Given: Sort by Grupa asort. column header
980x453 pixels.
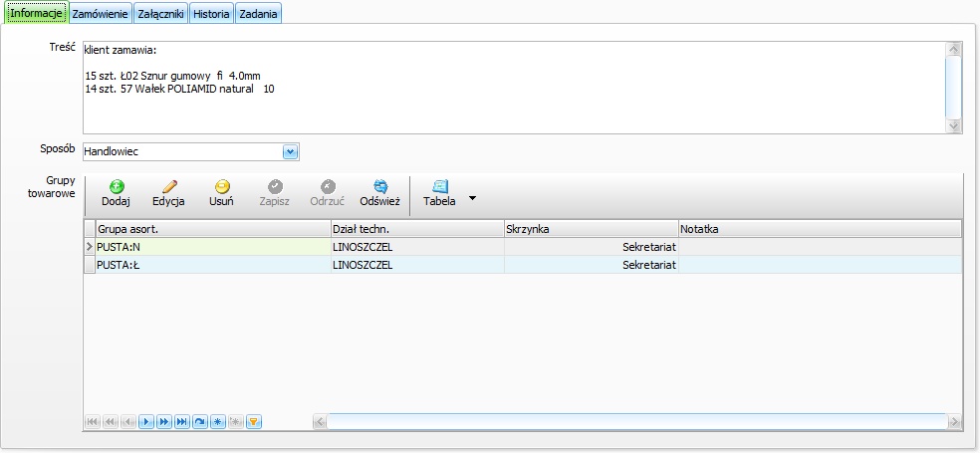Looking at the screenshot, I should click(213, 229).
